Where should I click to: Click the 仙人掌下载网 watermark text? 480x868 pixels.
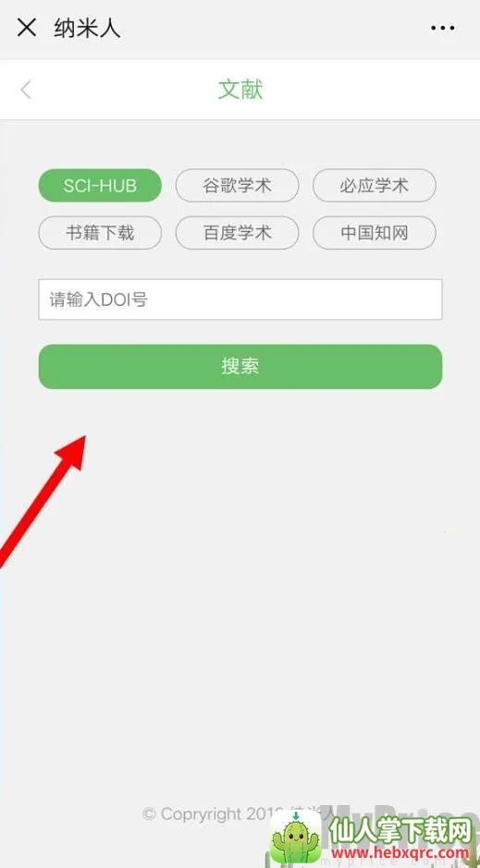pos(401,829)
